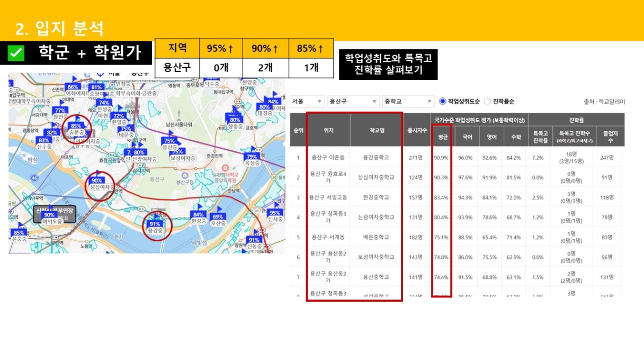Viewport: 644px width, 362px height.
Task: Click the 83.4% average cell
Action: coord(441,197)
